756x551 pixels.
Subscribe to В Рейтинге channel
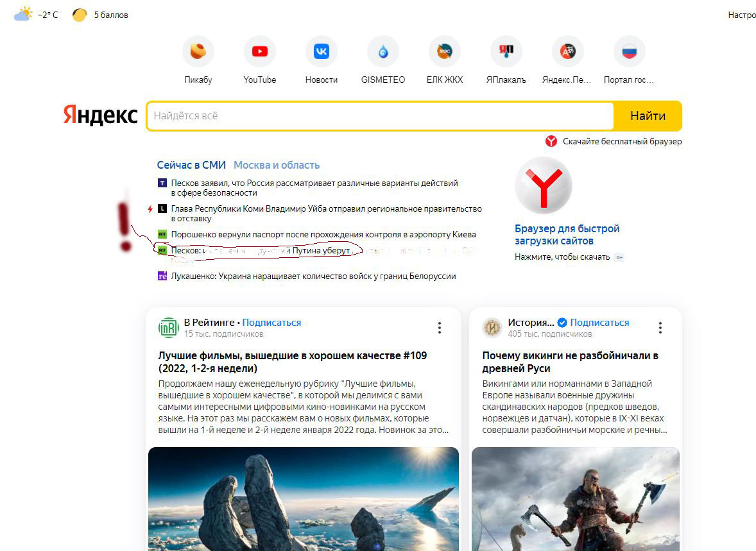(x=271, y=323)
